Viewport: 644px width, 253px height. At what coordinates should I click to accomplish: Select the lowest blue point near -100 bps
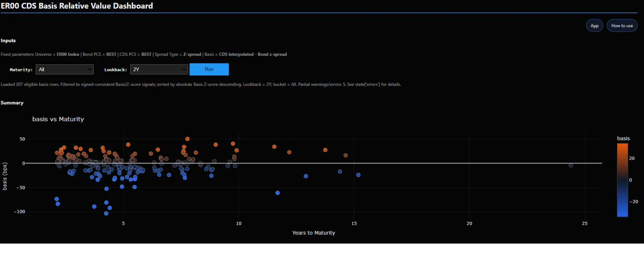[106, 213]
